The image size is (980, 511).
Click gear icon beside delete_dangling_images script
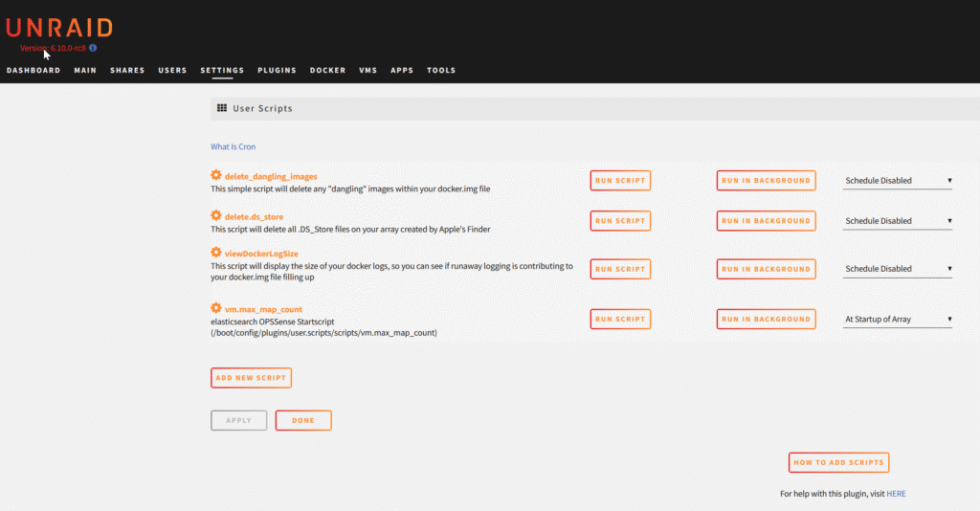216,175
